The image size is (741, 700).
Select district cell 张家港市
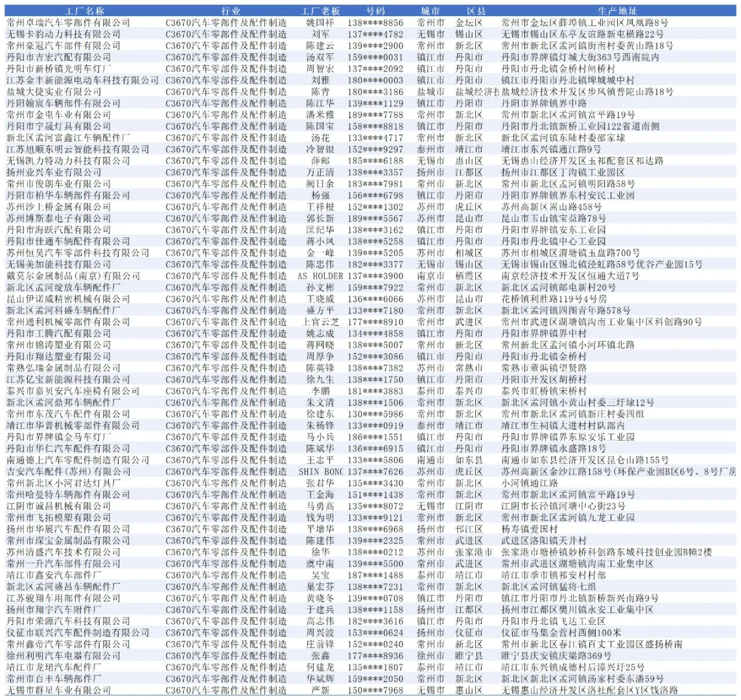[473, 552]
